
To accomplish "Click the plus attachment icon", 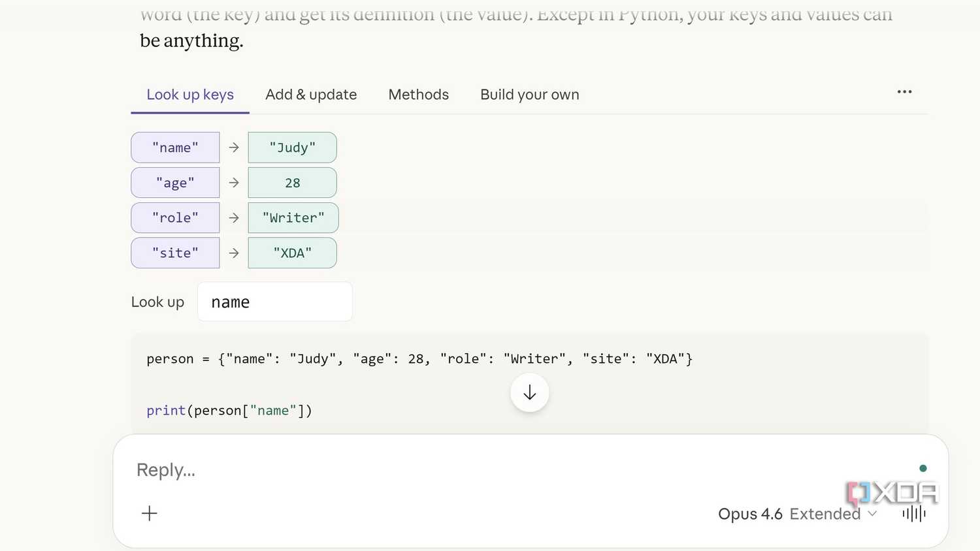I will pyautogui.click(x=150, y=513).
